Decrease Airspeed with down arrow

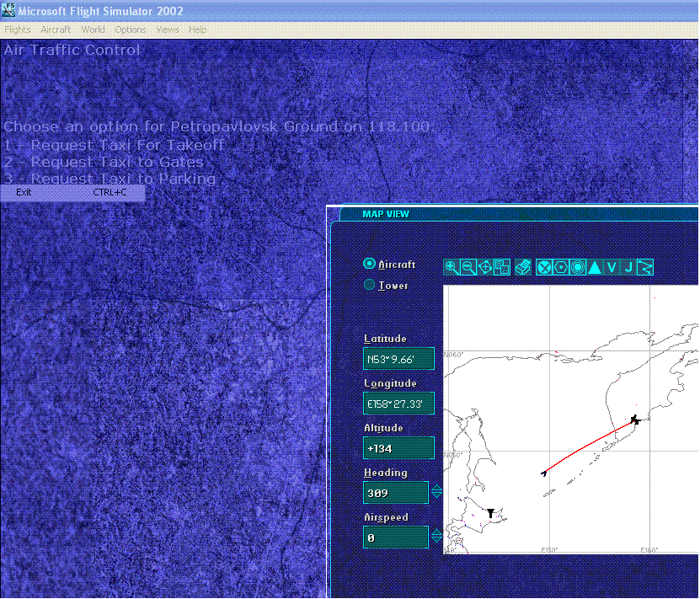(x=436, y=541)
